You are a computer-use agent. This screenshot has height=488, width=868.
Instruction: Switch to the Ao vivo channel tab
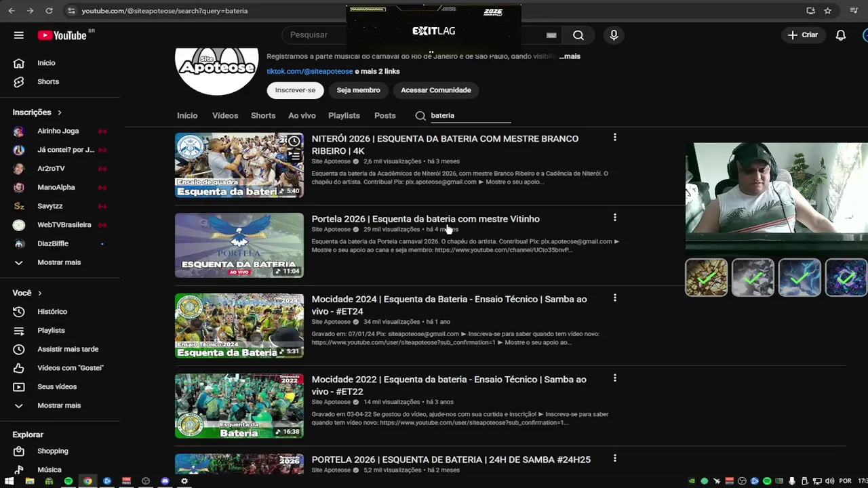point(302,116)
